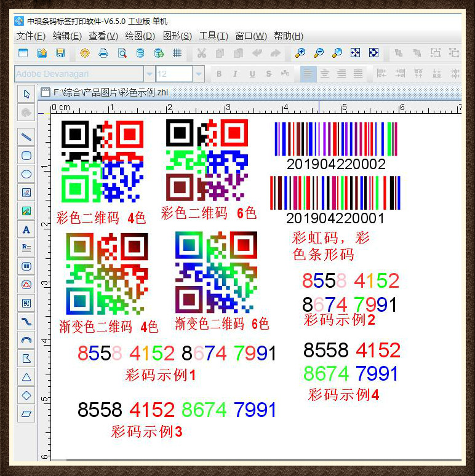Click the New document icon in toolbar
475x476 pixels.
[x=23, y=53]
